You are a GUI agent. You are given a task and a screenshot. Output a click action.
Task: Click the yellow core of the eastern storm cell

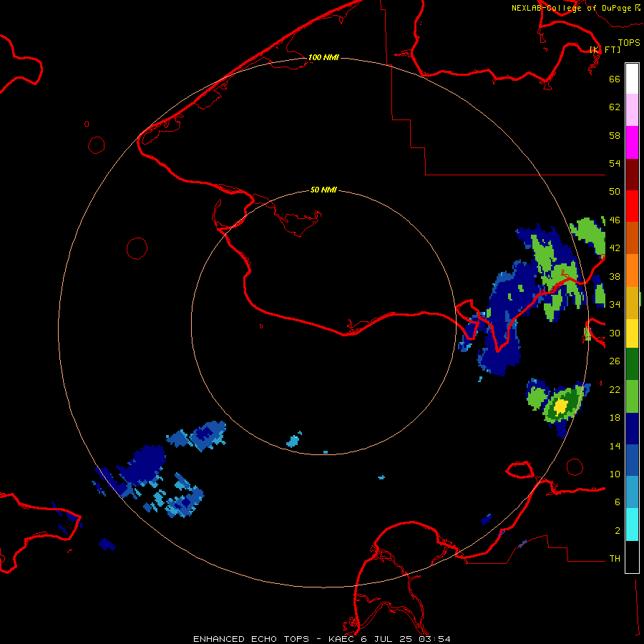pos(560,406)
